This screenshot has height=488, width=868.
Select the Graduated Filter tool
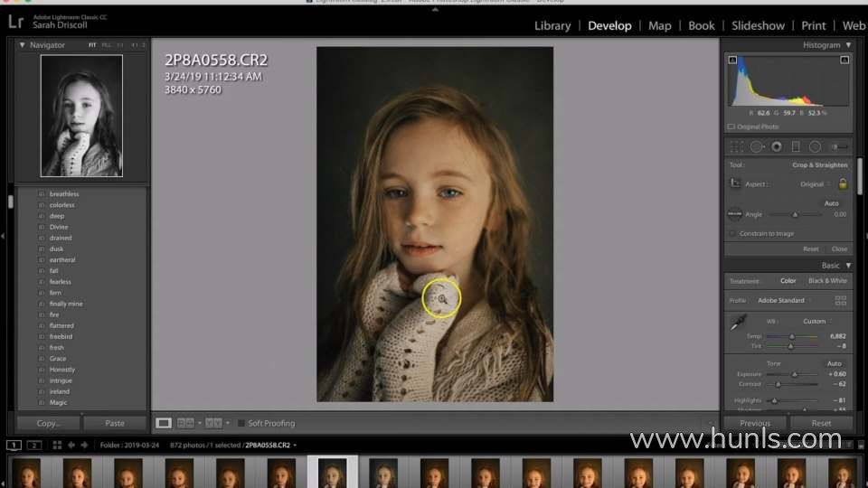point(796,146)
